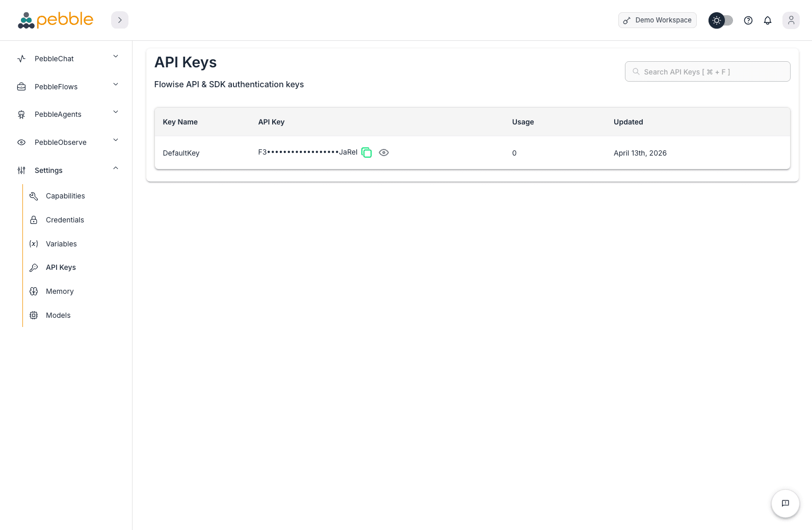Image resolution: width=812 pixels, height=530 pixels.
Task: Click the API Key column header
Action: 271,122
